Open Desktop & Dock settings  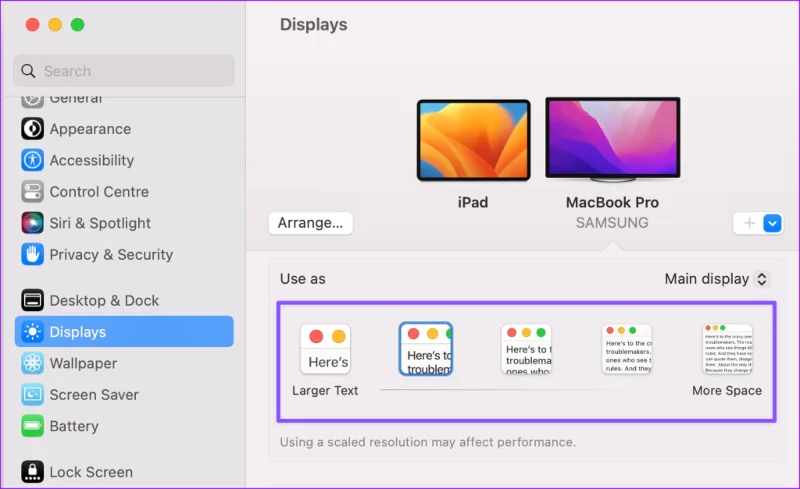coord(124,300)
